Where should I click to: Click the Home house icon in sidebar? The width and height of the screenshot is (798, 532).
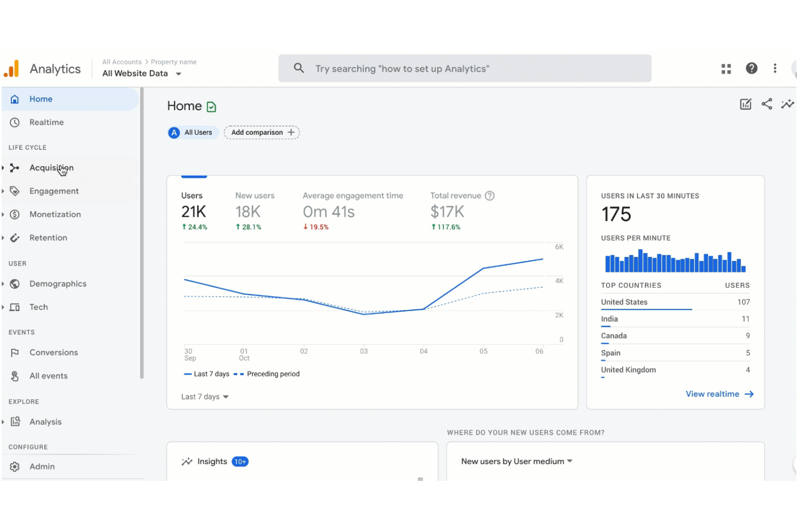tap(15, 99)
